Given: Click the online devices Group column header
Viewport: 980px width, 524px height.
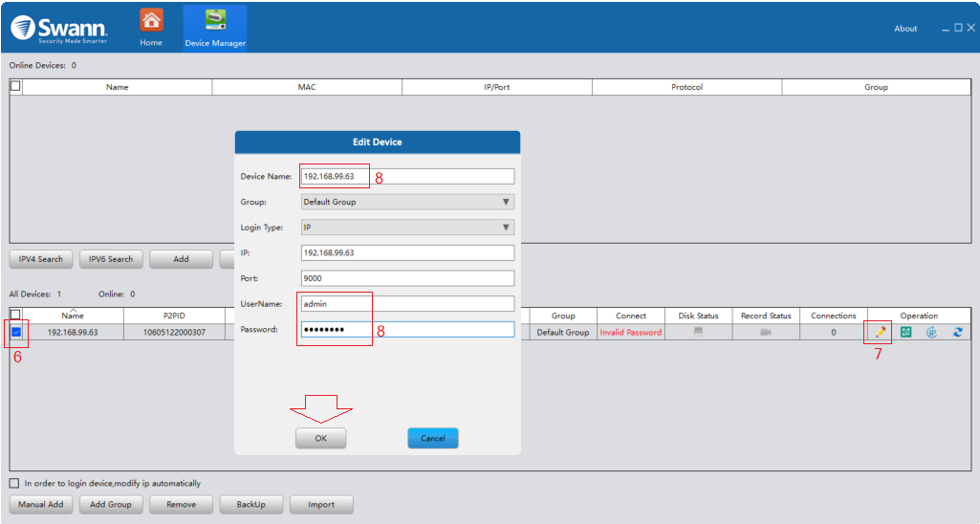Looking at the screenshot, I should [876, 87].
